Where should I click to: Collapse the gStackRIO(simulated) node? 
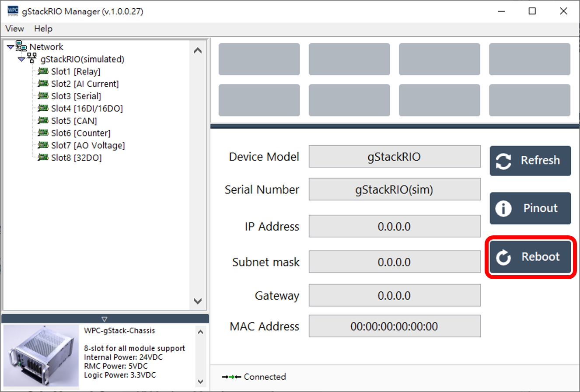[21, 59]
